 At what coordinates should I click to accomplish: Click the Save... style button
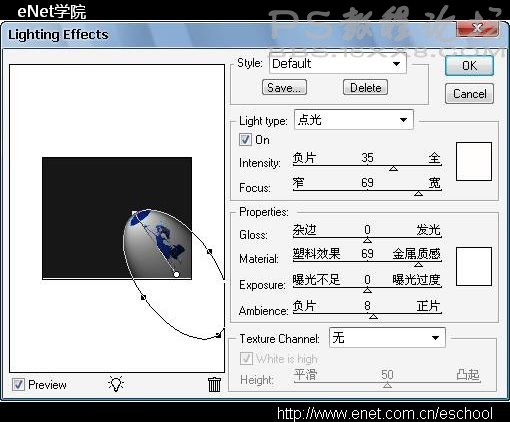coord(284,87)
